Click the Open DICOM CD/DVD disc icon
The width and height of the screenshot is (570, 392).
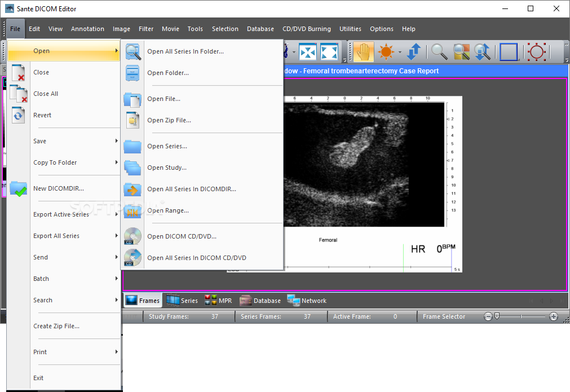(132, 236)
